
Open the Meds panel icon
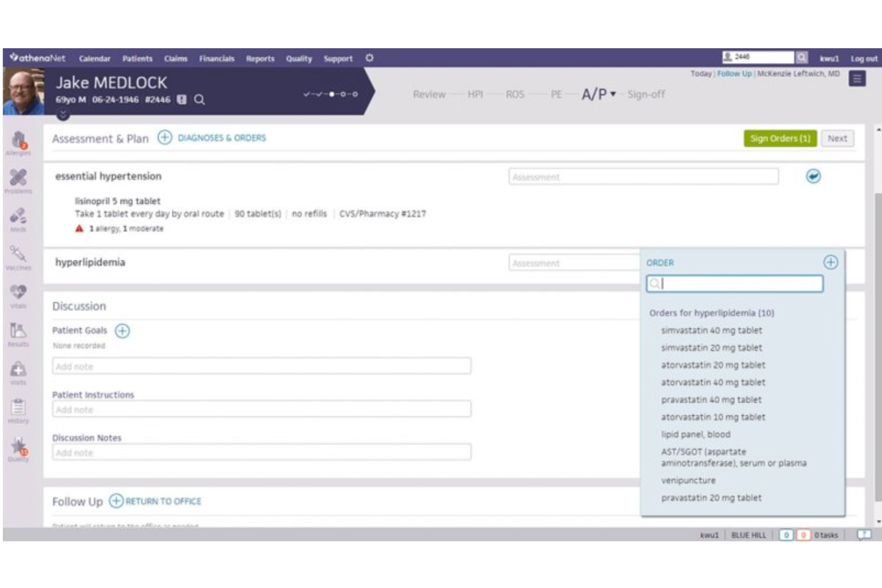pos(20,216)
